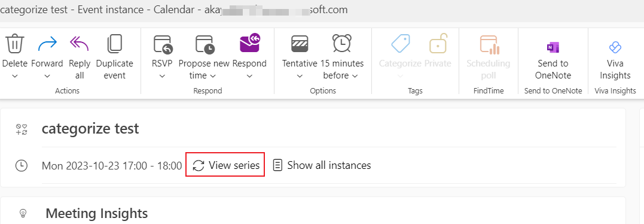Select the Forward arrow icon
Image resolution: width=644 pixels, height=224 pixels.
click(x=47, y=44)
